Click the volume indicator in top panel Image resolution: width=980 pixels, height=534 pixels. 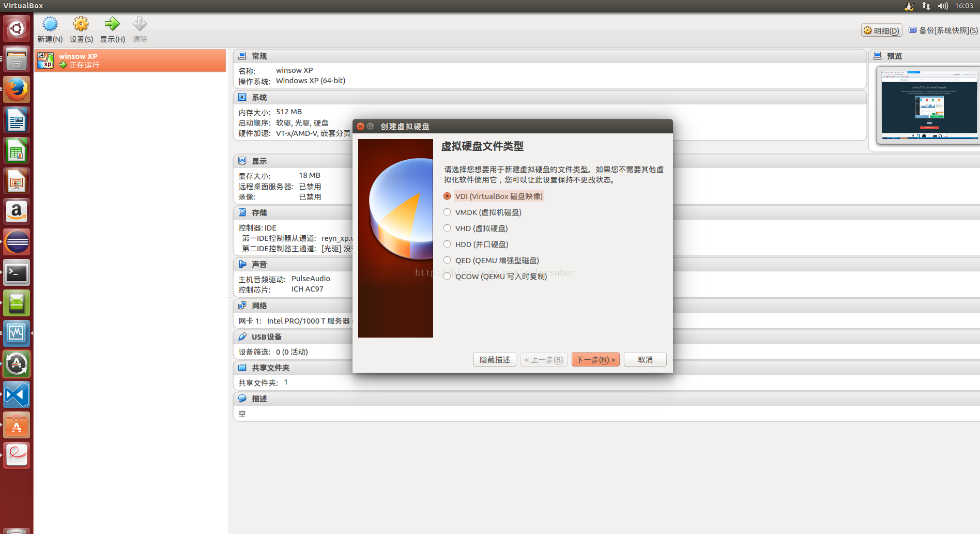943,6
